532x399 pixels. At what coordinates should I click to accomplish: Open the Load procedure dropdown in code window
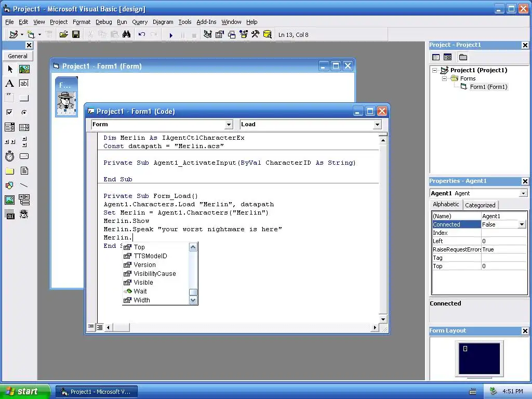click(x=377, y=125)
